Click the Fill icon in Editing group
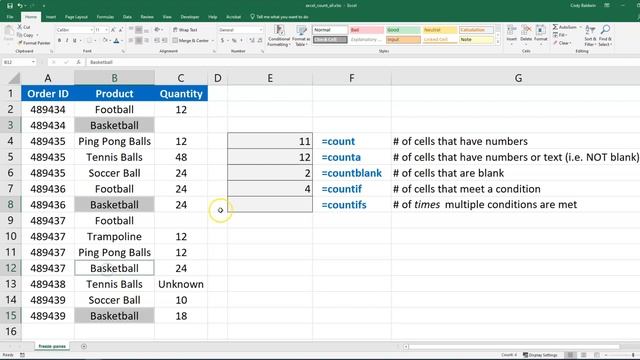Viewport: 640px width, 360px height. point(556,35)
